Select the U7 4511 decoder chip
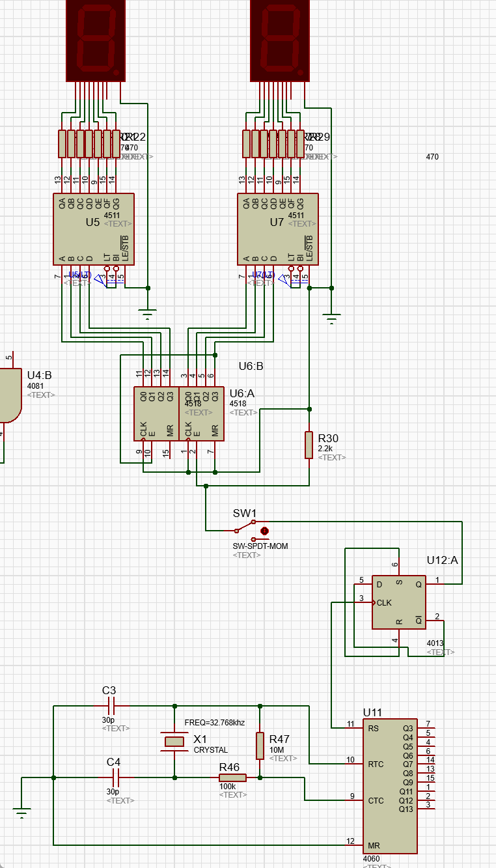The image size is (496, 868). [277, 229]
